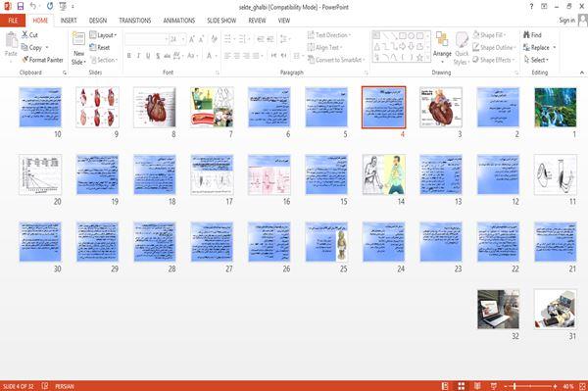
Task: Click the Find button in the Editing group
Action: click(x=532, y=35)
